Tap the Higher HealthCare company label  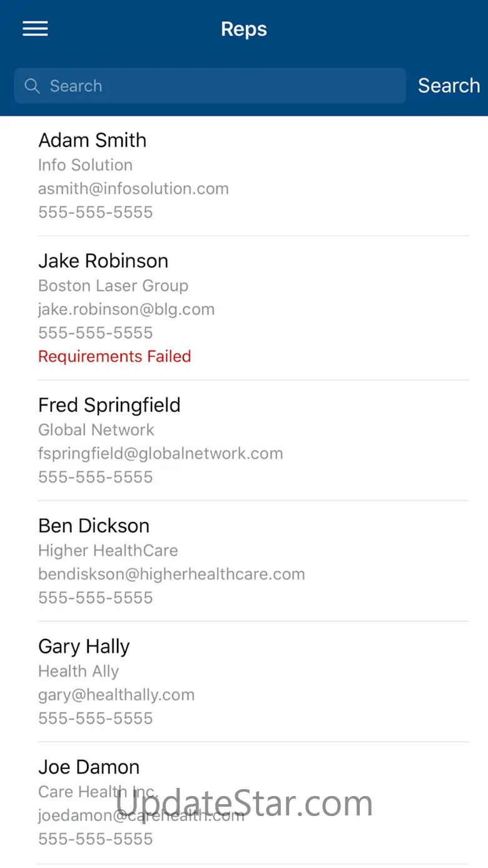(108, 550)
